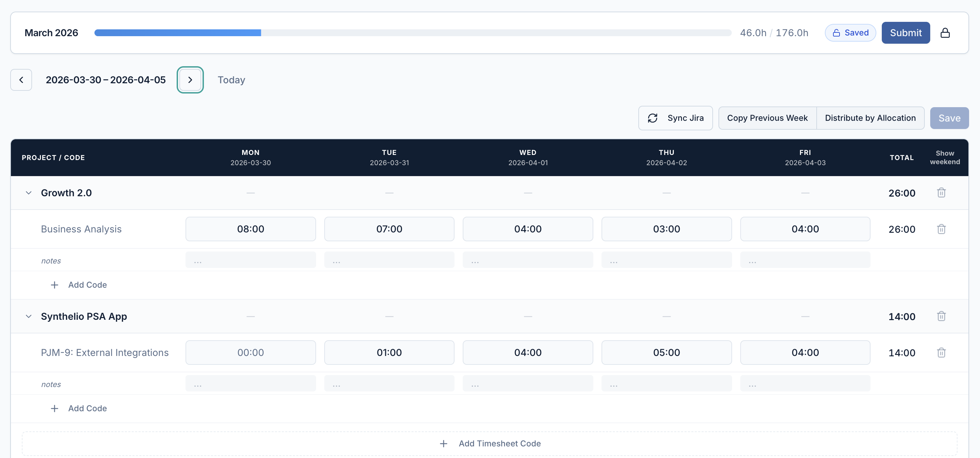This screenshot has width=980, height=458.
Task: Edit PJM-9 Friday hours 04:00
Action: click(805, 353)
